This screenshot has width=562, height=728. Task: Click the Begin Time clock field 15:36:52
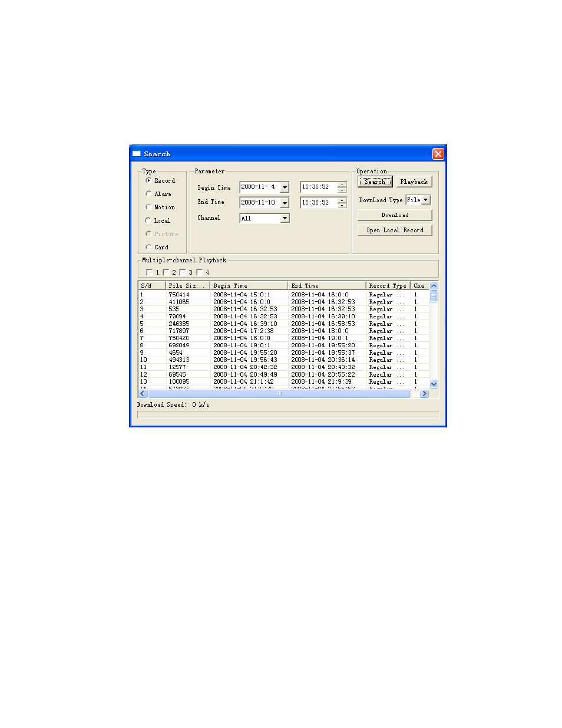pos(319,187)
